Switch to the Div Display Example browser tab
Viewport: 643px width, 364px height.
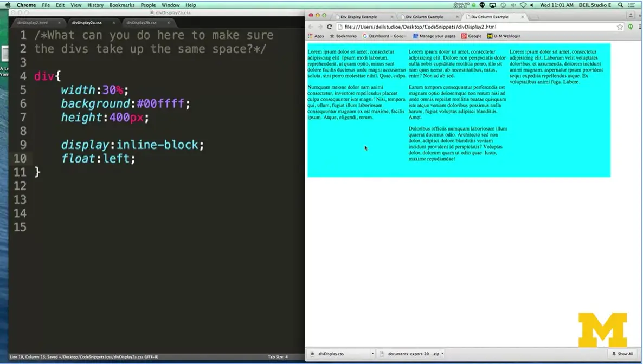[358, 17]
